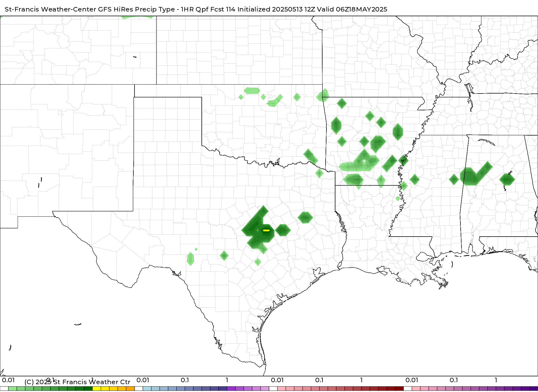Click the '0.1' label above the blue scale

click(x=185, y=380)
